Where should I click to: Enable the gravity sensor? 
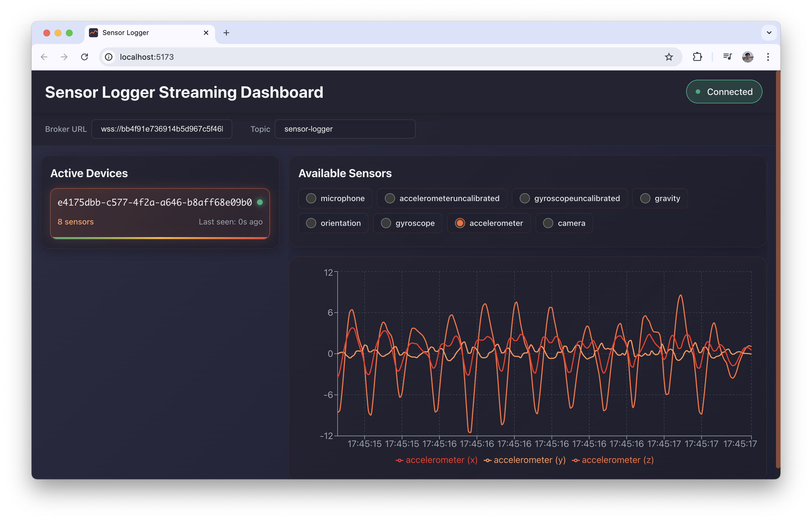[x=660, y=198]
